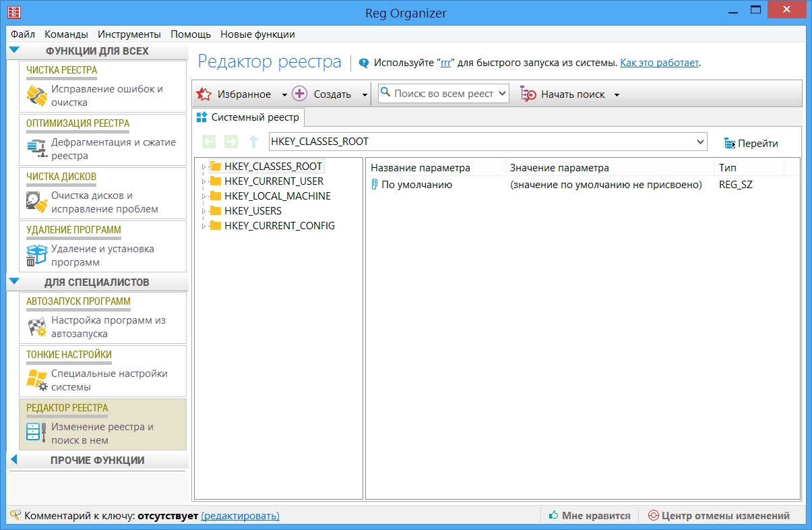The image size is (812, 530).
Task: Click the Начать поиск binoculars icon
Action: tap(528, 94)
